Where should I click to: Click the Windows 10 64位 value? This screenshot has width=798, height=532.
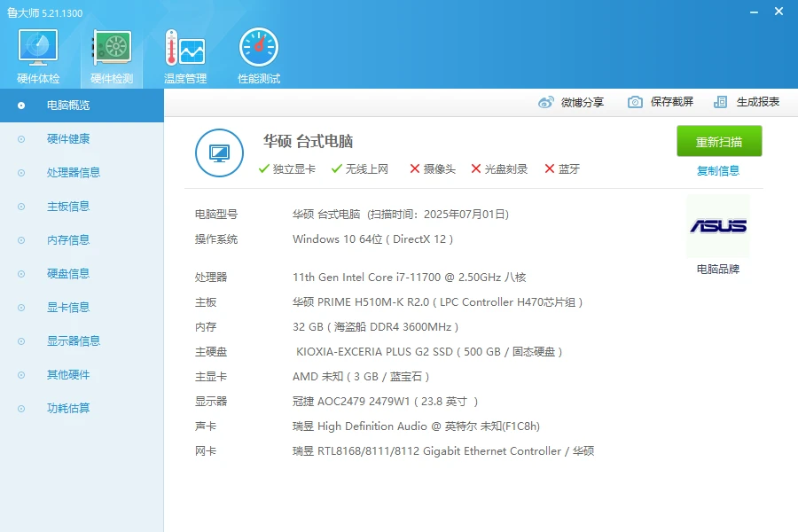click(x=372, y=239)
